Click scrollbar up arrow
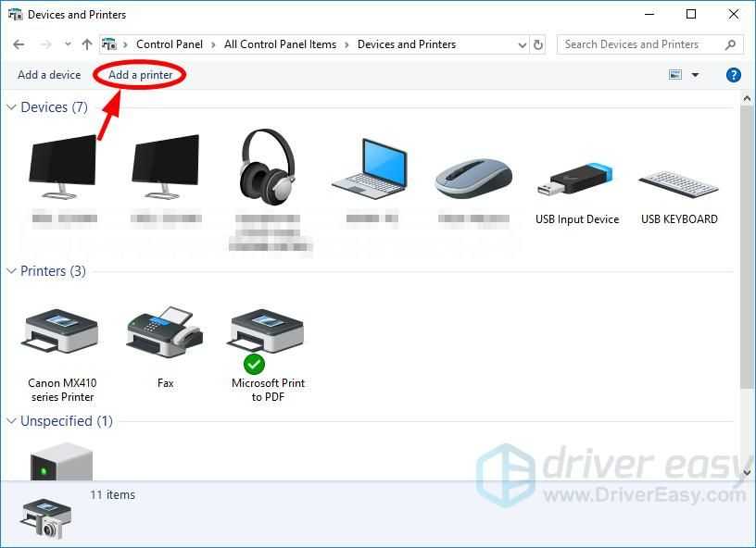Screen dimensions: 756x548 pos(747,99)
